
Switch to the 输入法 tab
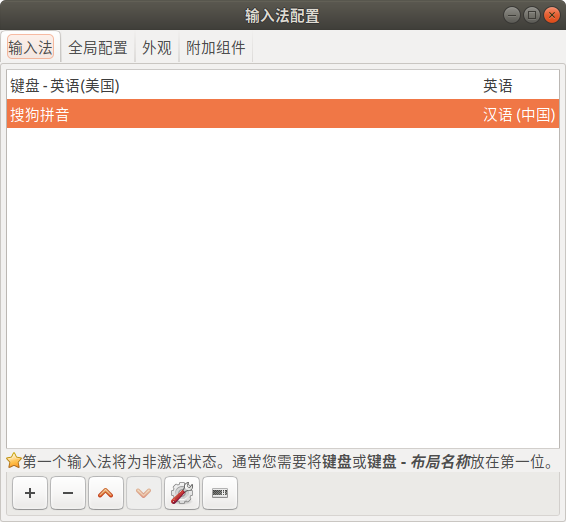coord(30,47)
